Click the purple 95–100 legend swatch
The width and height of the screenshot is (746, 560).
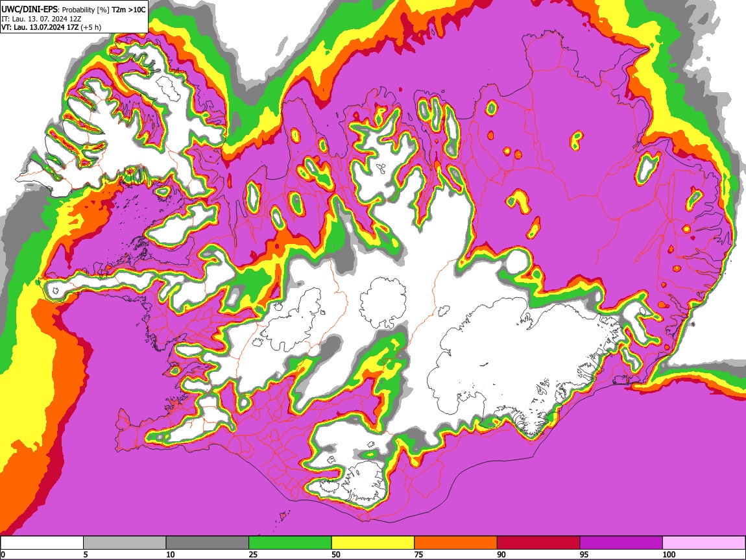[621, 543]
